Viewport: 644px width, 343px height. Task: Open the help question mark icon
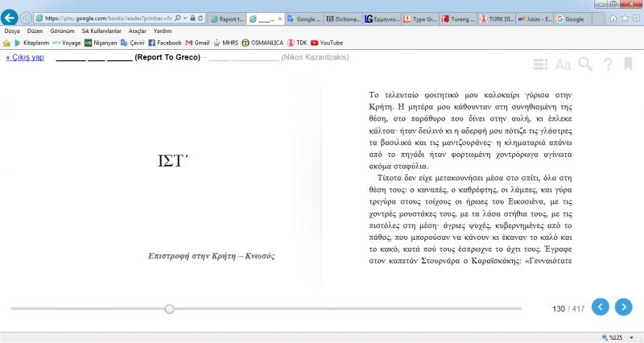pos(608,64)
